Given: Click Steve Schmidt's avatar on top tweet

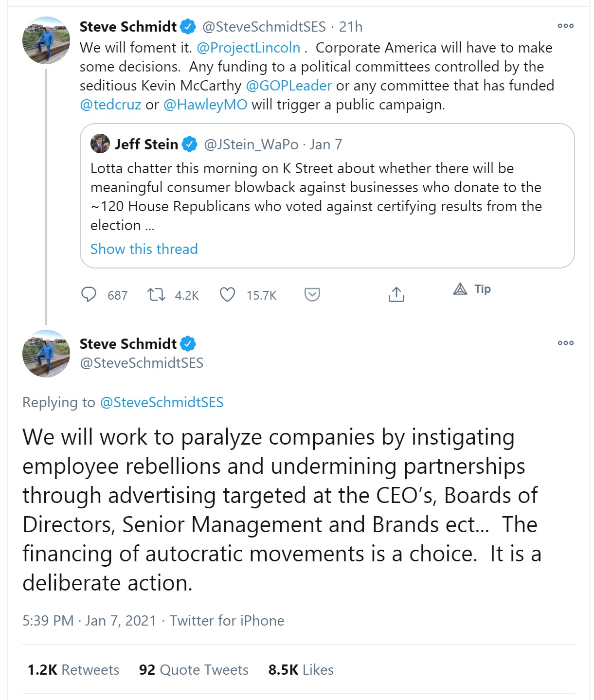Looking at the screenshot, I should (x=46, y=40).
